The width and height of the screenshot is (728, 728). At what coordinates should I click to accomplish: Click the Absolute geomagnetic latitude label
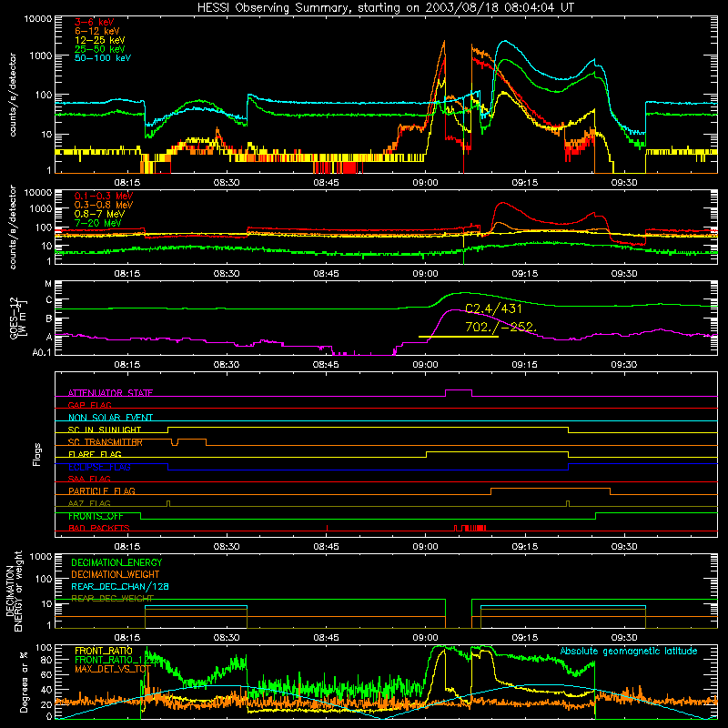tap(629, 651)
